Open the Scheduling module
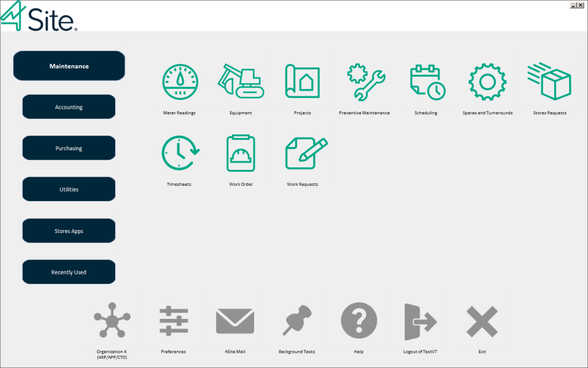Image resolution: width=588 pixels, height=368 pixels. (x=426, y=82)
